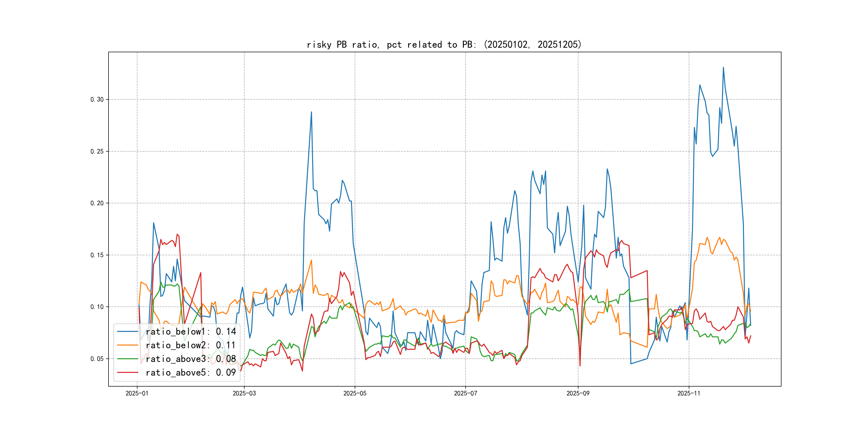Click the 0.20 y-axis tick label
Screen dimensions: 868x434
(x=97, y=203)
